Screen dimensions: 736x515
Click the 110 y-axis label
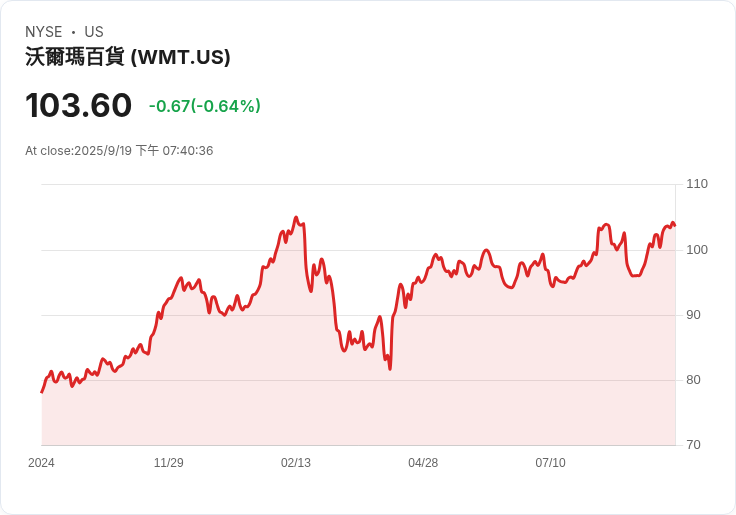[x=697, y=184]
